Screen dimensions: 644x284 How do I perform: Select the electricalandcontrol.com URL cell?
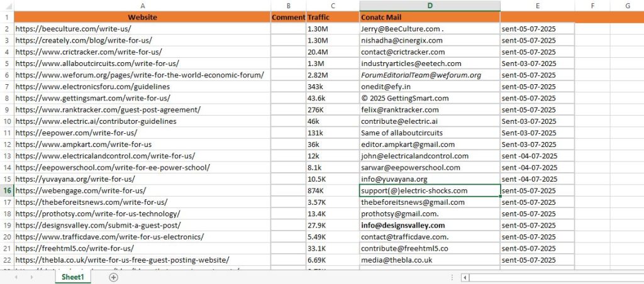(x=143, y=156)
